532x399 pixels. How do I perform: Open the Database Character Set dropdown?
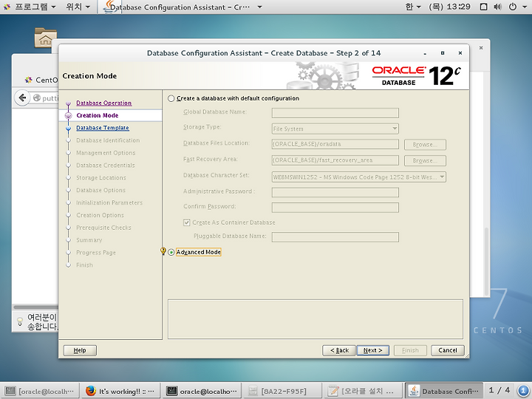point(359,177)
